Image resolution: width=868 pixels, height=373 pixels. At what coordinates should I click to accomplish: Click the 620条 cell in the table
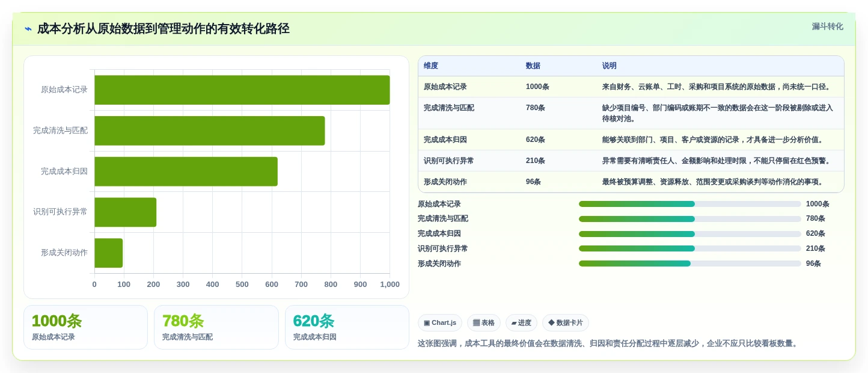pos(536,140)
